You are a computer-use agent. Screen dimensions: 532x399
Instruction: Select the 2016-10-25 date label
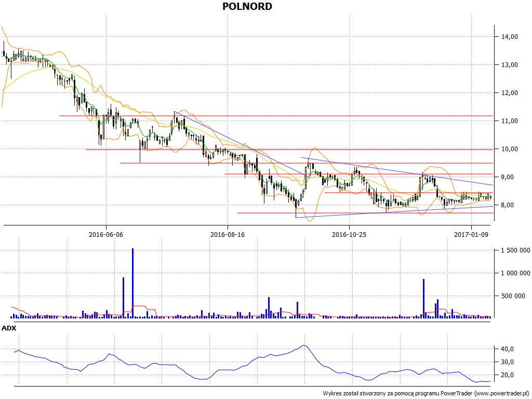[x=349, y=234]
